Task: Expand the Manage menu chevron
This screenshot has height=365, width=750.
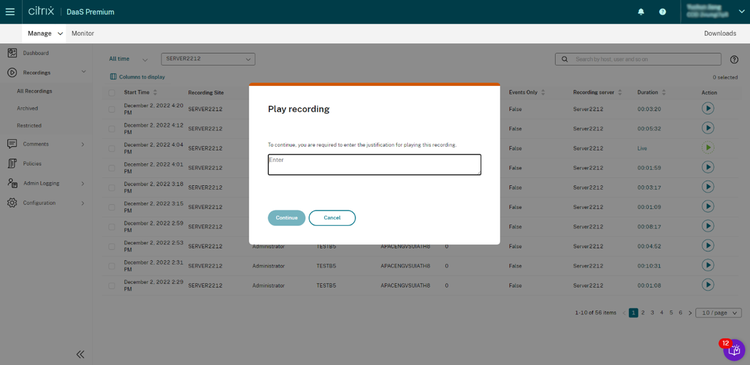Action: (x=60, y=34)
